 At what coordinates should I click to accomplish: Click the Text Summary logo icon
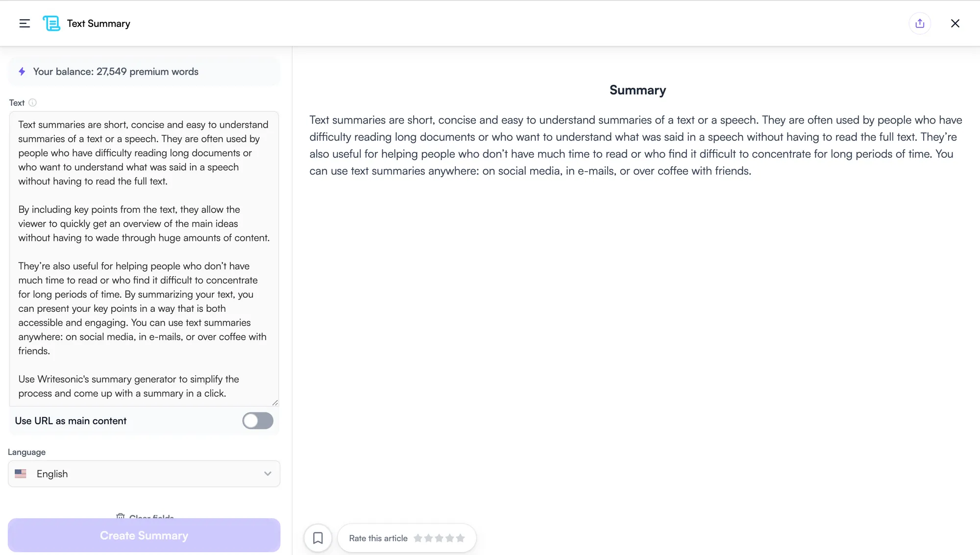51,24
